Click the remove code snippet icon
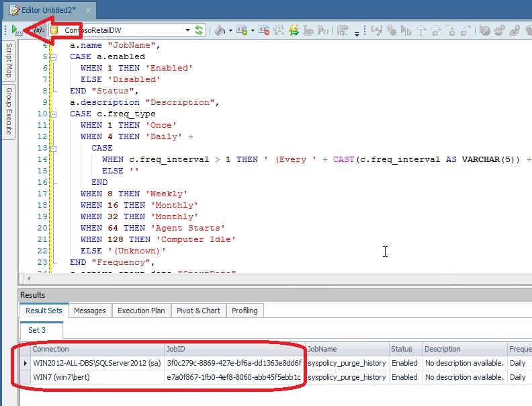 pos(264,30)
